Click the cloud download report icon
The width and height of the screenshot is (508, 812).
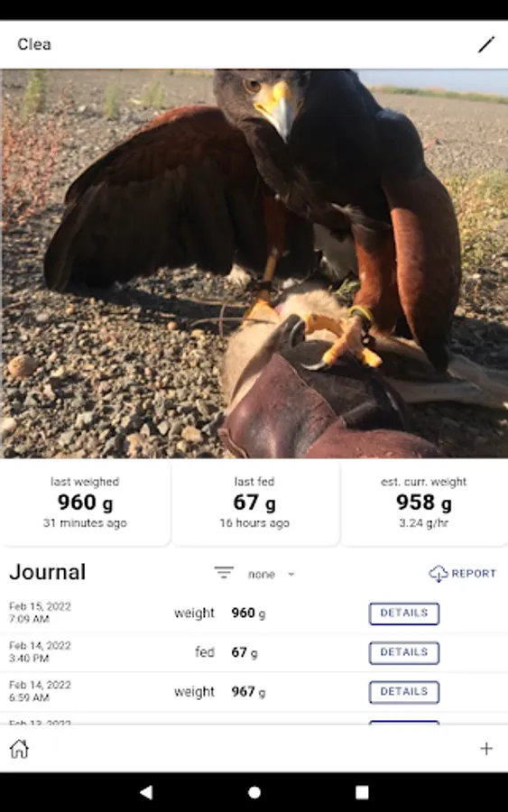point(439,573)
